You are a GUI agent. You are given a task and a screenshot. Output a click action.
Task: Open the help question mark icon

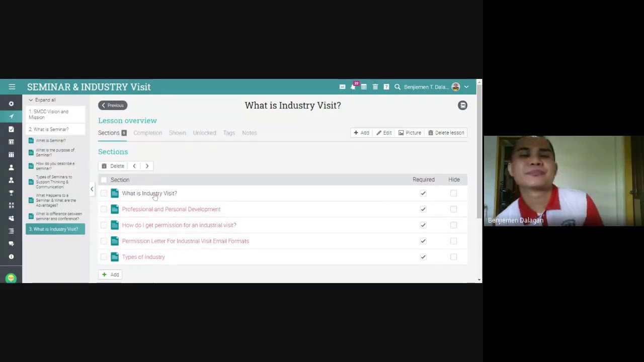[386, 87]
